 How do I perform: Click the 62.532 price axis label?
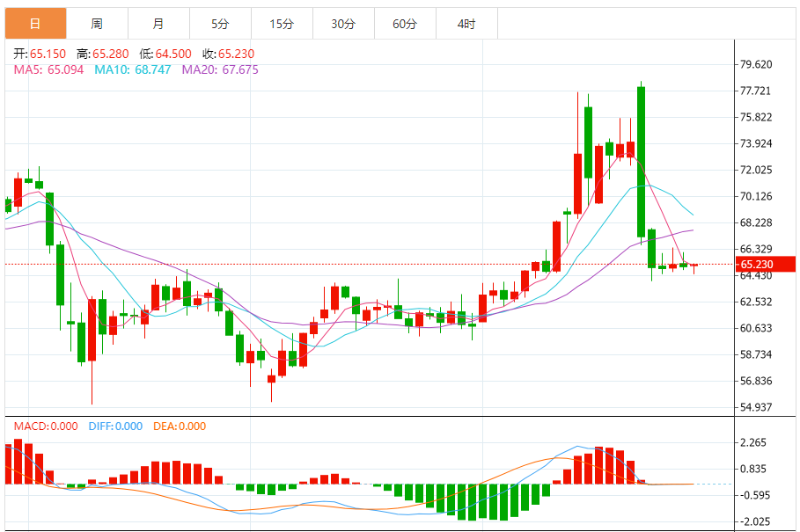tap(756, 302)
